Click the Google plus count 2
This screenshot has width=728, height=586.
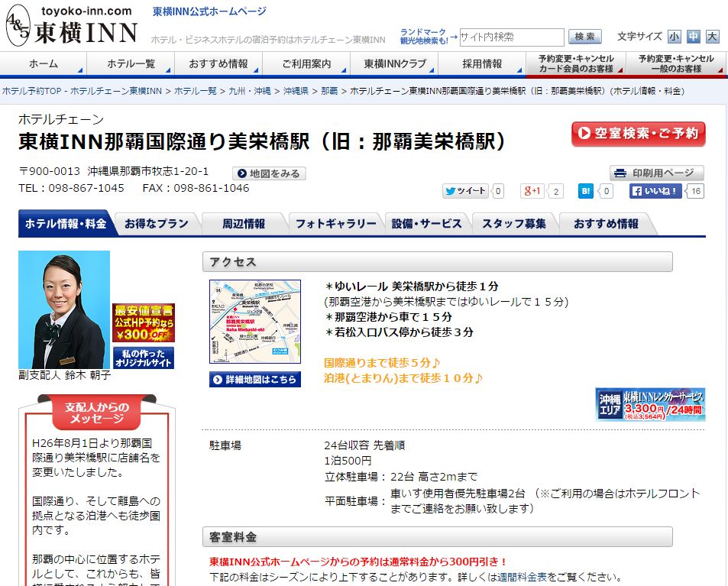coord(556,191)
